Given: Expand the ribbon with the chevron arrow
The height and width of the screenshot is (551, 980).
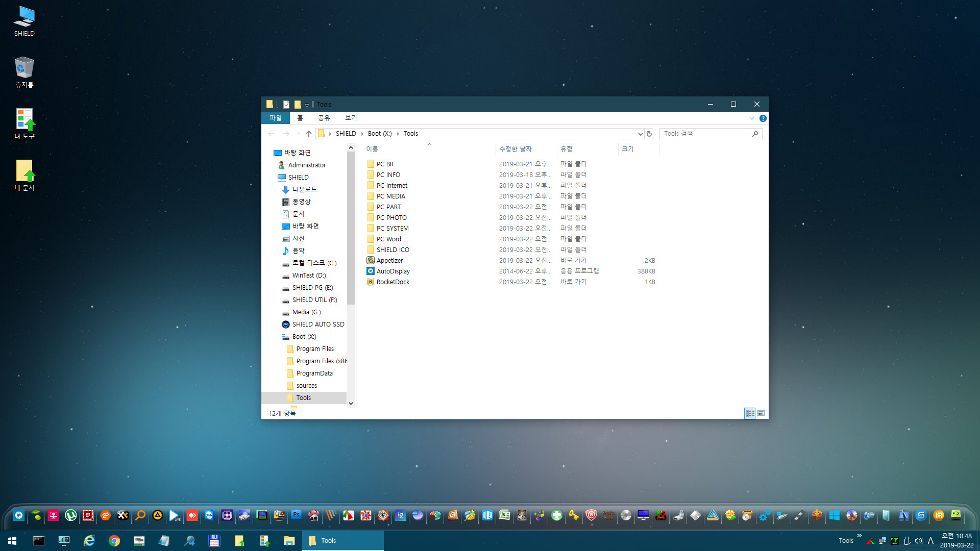Looking at the screenshot, I should [x=751, y=118].
